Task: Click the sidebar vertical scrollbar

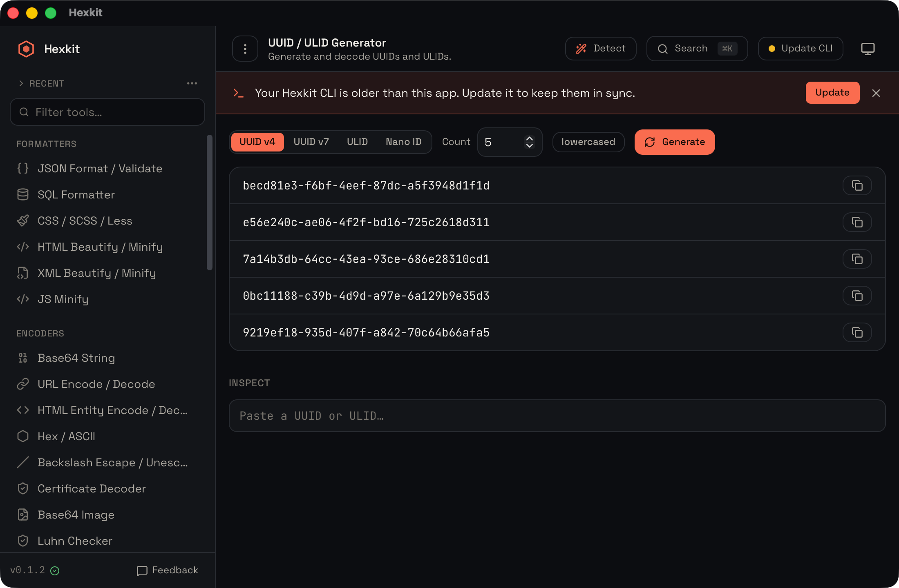Action: pyautogui.click(x=210, y=203)
